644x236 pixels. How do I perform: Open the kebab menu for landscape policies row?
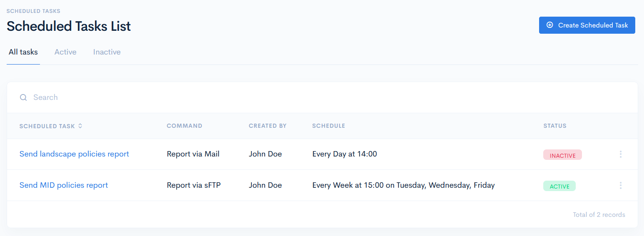[620, 154]
